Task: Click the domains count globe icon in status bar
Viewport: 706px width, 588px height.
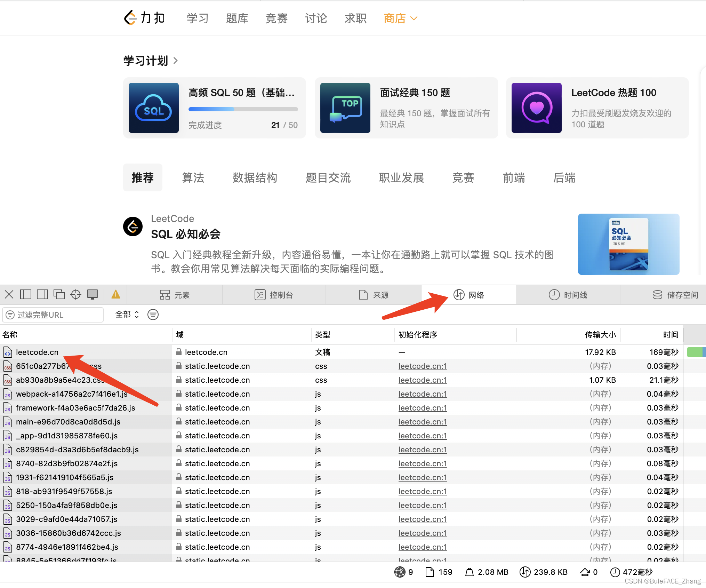Action: [400, 572]
